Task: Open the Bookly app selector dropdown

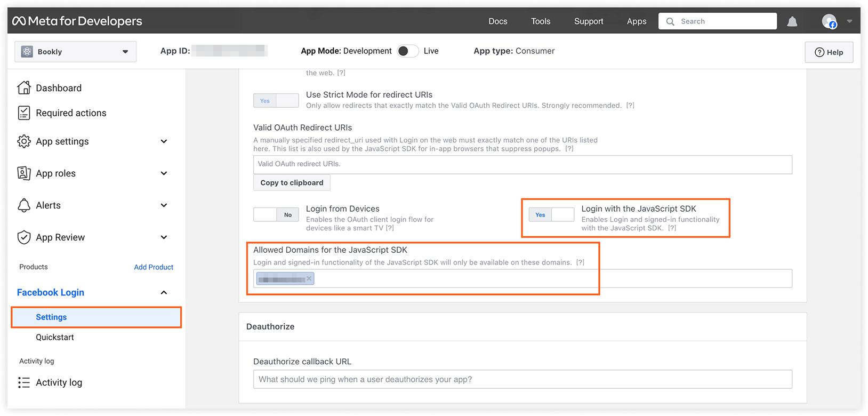Action: click(x=76, y=52)
